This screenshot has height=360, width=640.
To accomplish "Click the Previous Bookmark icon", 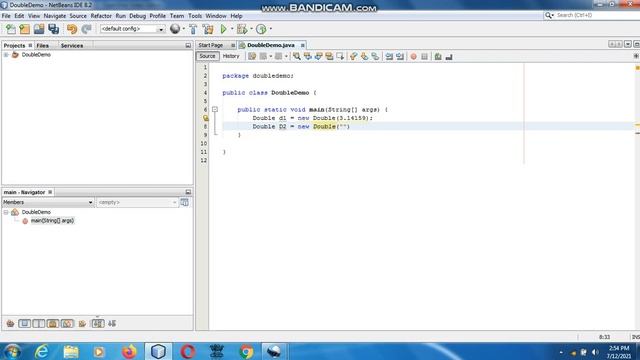I will 353,56.
